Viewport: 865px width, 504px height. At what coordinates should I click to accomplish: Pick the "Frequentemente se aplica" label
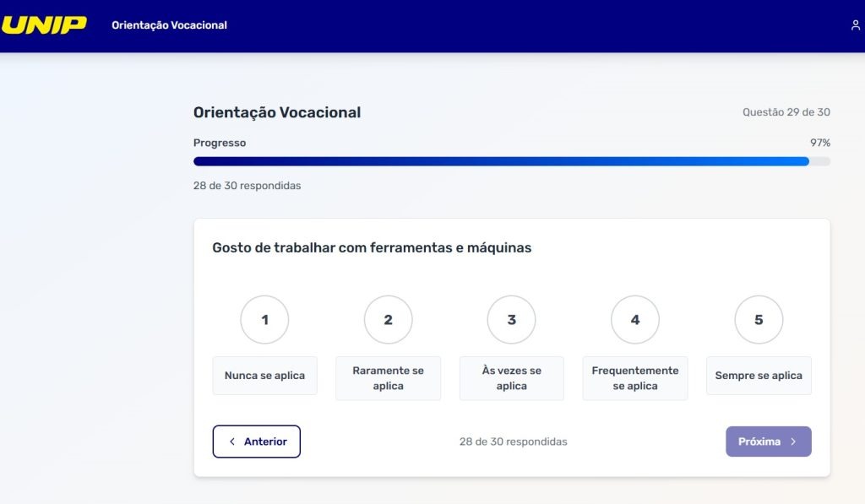point(635,378)
